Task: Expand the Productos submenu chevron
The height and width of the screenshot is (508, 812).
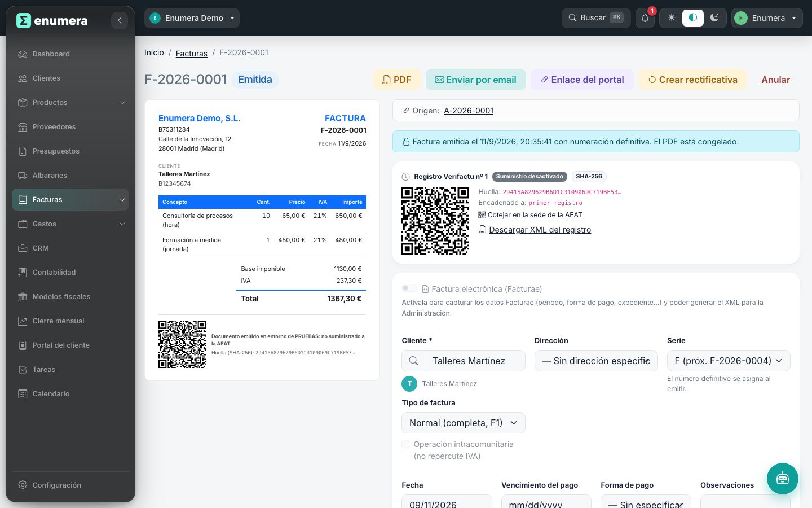Action: (x=122, y=103)
